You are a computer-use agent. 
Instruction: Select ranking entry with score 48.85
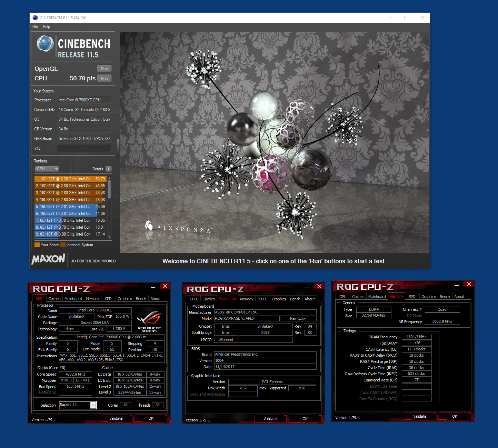70,186
